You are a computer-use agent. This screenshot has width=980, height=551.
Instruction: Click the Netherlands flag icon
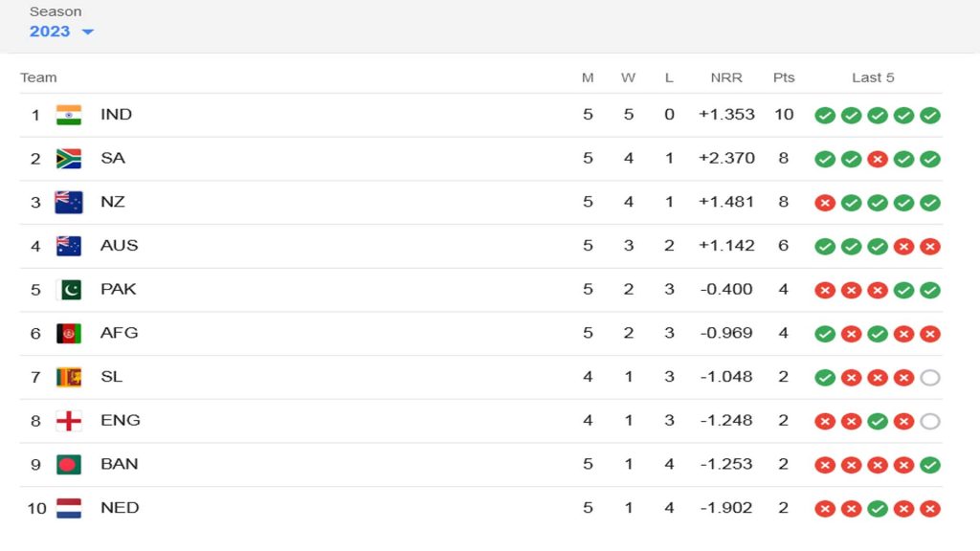69,509
